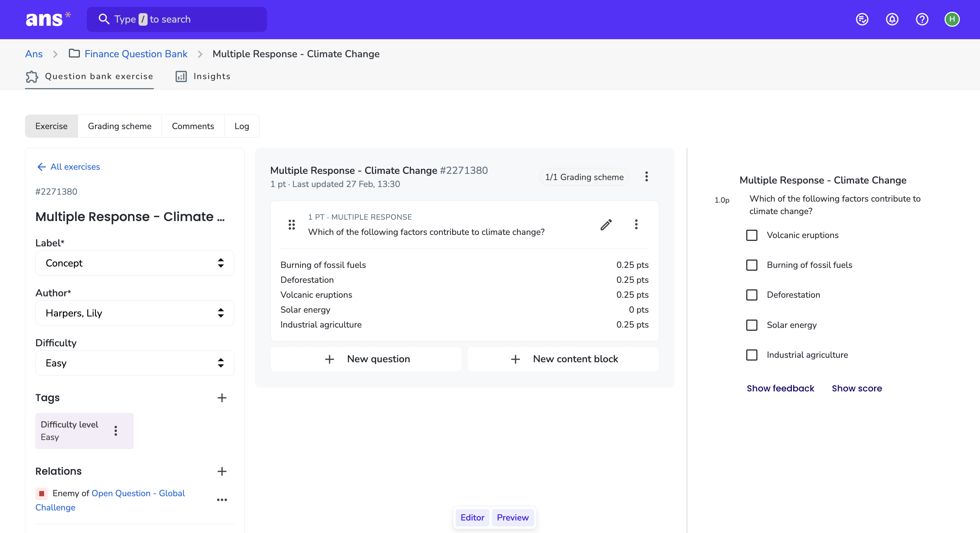
Task: Open the Author dropdown showing Harpers, Lily
Action: pos(135,313)
